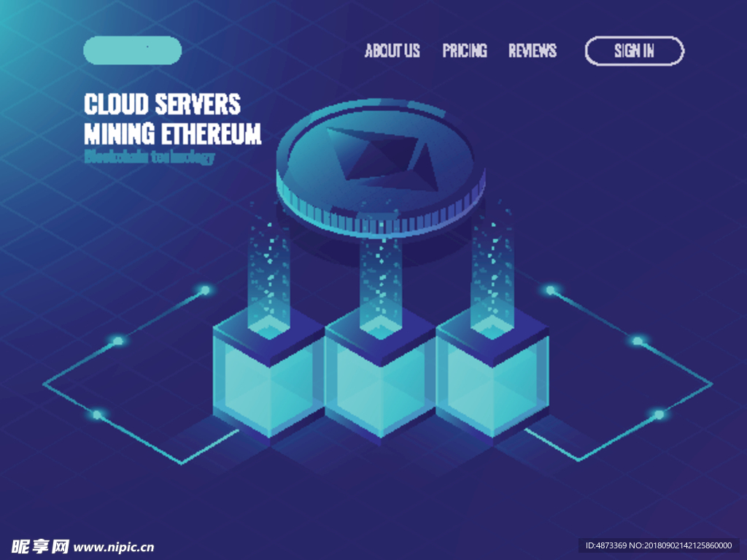Click the lowest glowing node on left circuit
Viewport: 747px width, 560px height.
pyautogui.click(x=96, y=415)
